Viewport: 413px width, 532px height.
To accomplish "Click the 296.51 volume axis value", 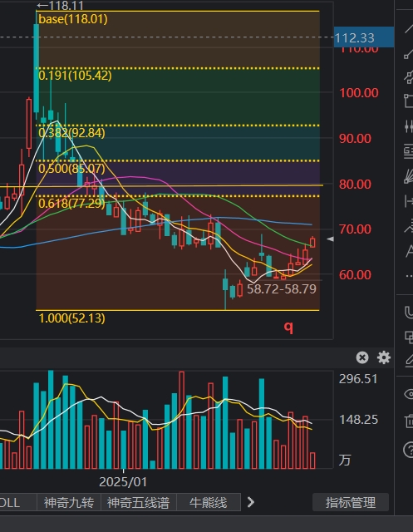I will click(358, 379).
